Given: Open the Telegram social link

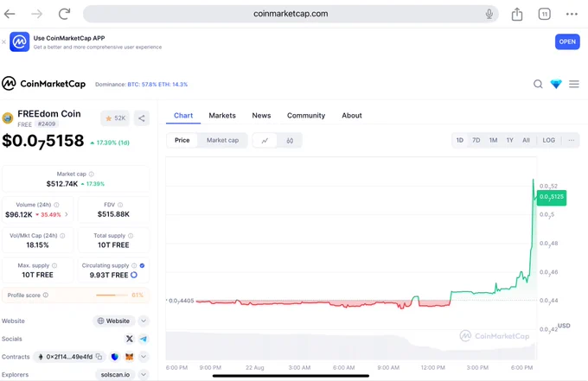Looking at the screenshot, I should 144,339.
